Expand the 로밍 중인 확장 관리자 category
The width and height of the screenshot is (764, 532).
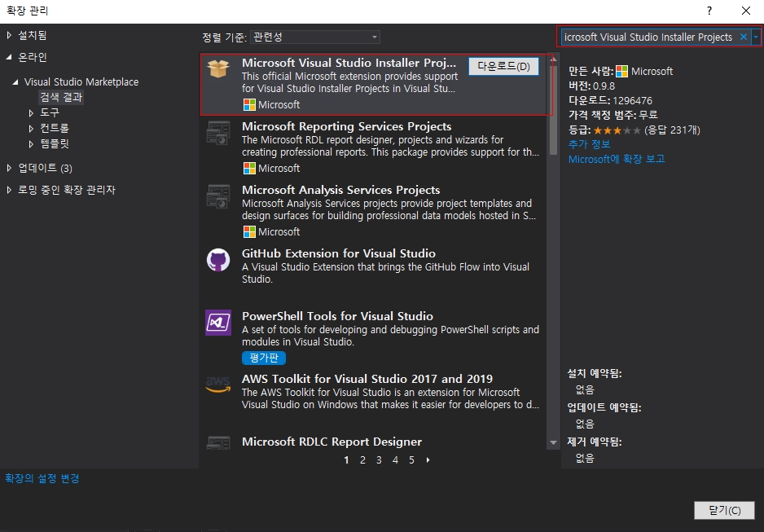9,190
